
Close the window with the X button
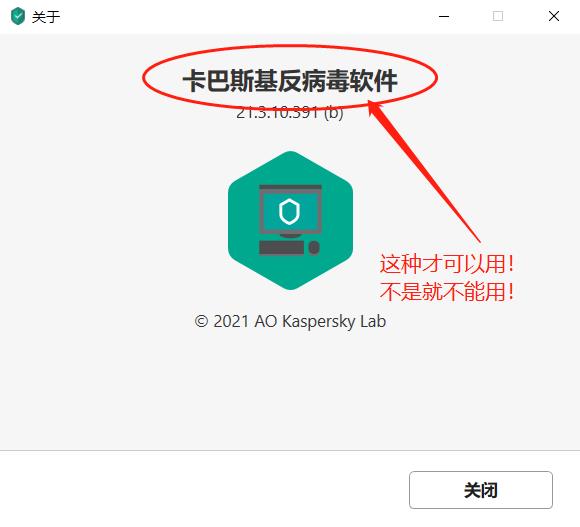[x=554, y=16]
